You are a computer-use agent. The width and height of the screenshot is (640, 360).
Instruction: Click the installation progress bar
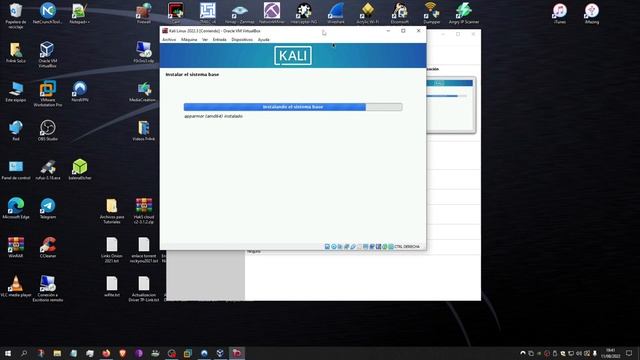coord(293,107)
